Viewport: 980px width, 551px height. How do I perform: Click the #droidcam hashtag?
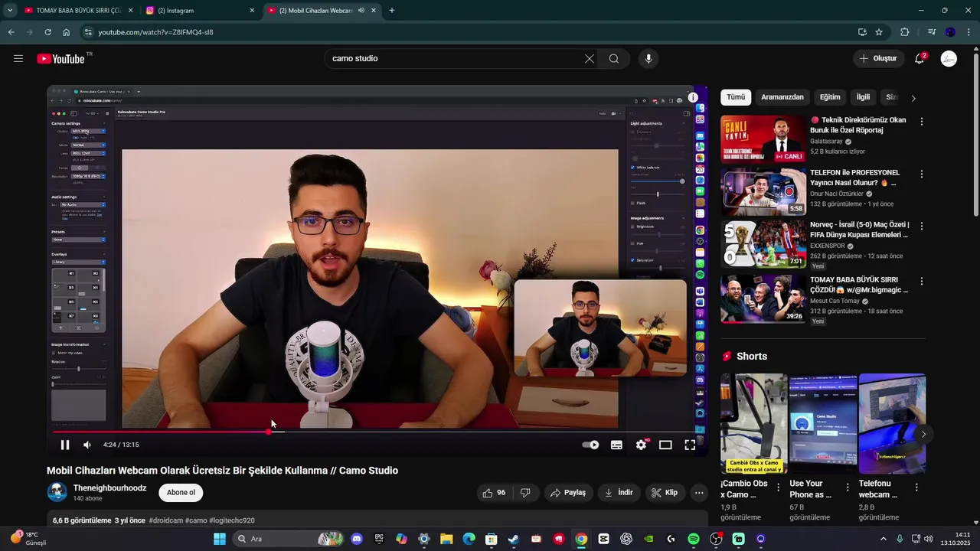165,520
